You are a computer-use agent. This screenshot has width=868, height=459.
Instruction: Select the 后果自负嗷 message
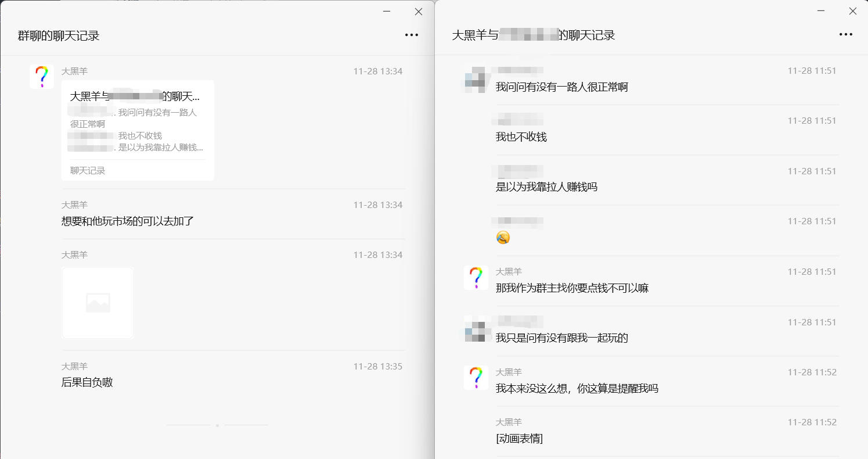pos(87,382)
